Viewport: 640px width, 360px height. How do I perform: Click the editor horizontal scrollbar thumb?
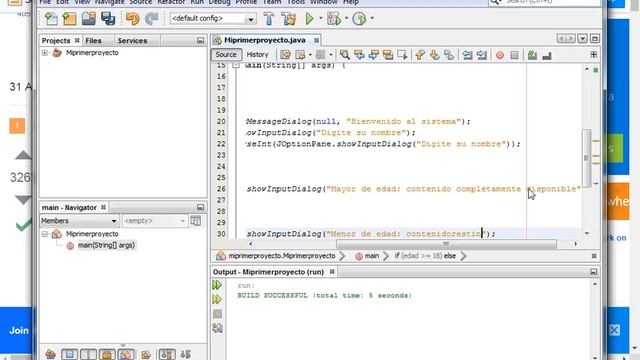pyautogui.click(x=446, y=244)
